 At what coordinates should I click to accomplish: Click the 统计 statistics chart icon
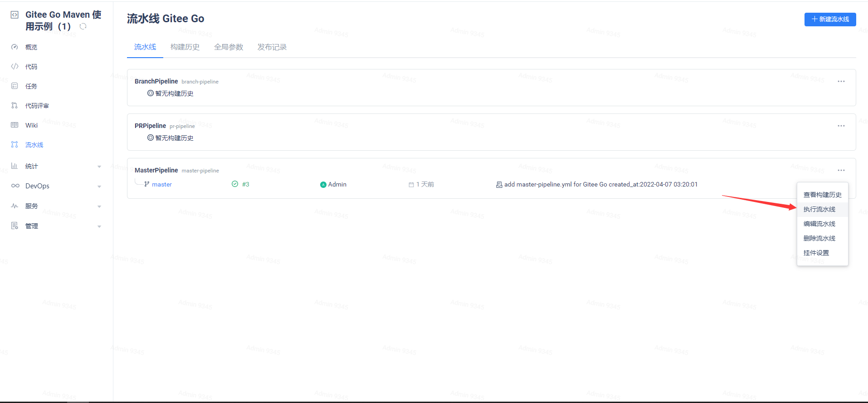tap(15, 166)
